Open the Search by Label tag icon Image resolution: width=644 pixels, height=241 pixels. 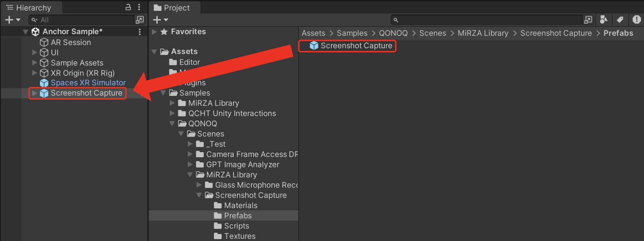pyautogui.click(x=620, y=20)
